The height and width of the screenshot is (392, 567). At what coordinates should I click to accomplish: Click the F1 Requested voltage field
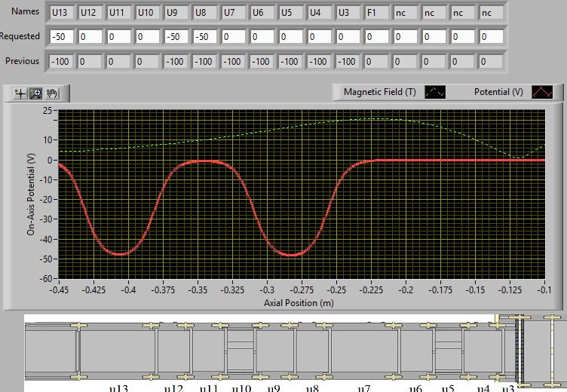tap(377, 36)
